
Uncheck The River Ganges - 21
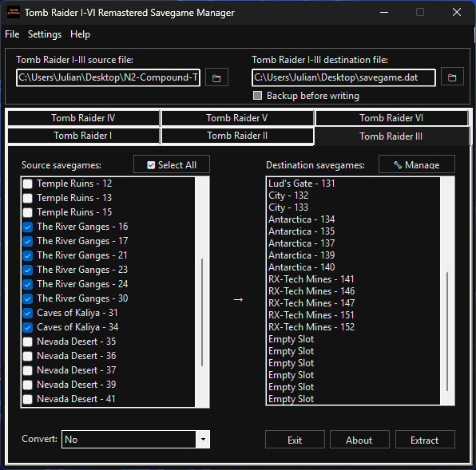pyautogui.click(x=28, y=255)
